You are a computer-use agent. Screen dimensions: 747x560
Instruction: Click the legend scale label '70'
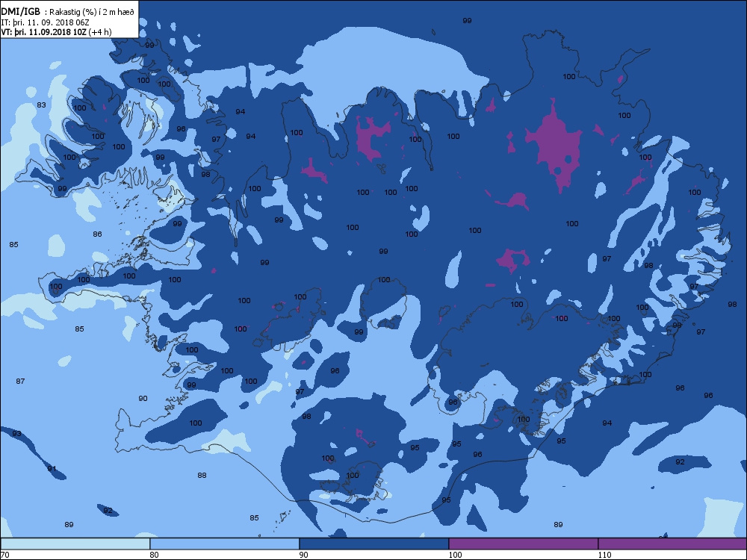click(4, 555)
